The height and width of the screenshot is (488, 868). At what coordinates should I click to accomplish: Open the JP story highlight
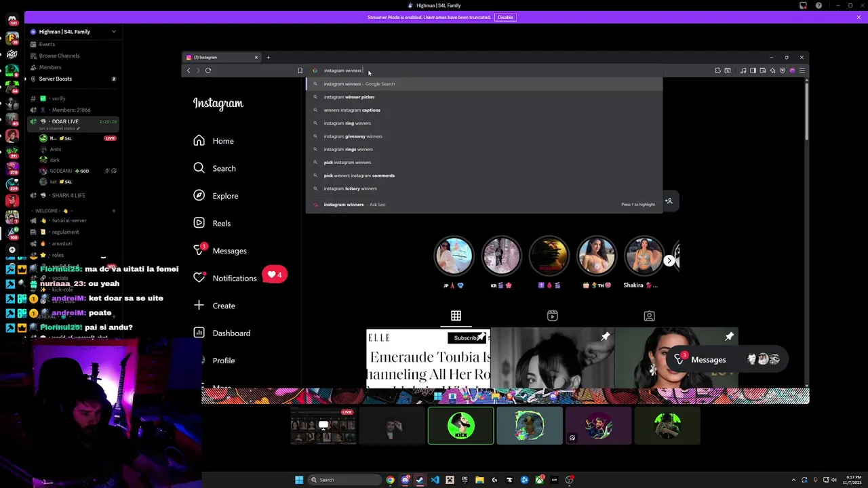[454, 256]
